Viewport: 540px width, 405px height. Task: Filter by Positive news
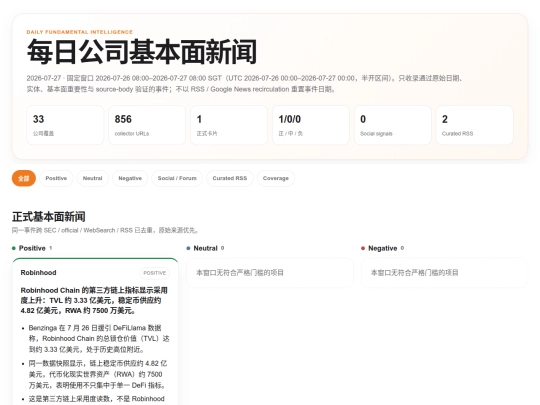click(56, 178)
